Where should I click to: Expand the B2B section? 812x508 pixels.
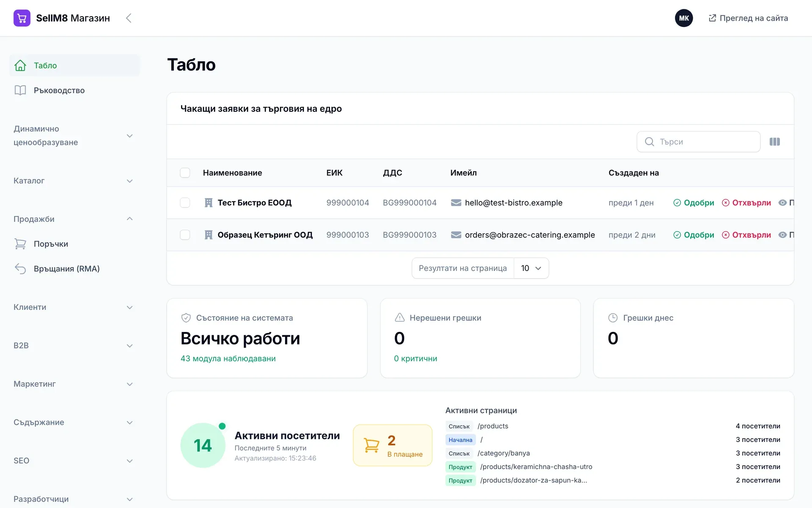[74, 345]
